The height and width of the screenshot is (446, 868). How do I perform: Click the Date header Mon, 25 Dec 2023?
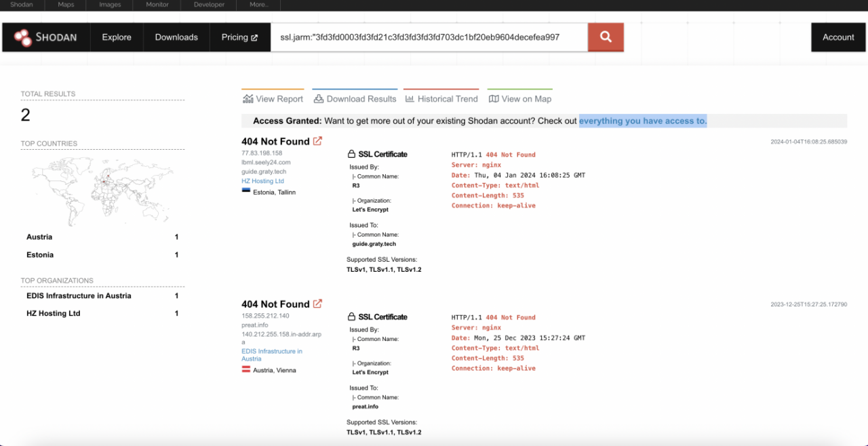518,338
